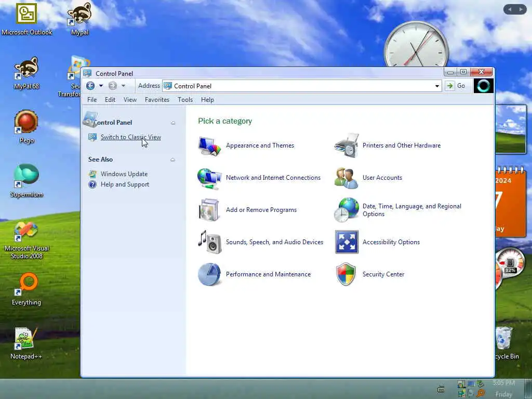Select the Supermium desktop shortcut
This screenshot has width=532, height=399.
point(26,181)
